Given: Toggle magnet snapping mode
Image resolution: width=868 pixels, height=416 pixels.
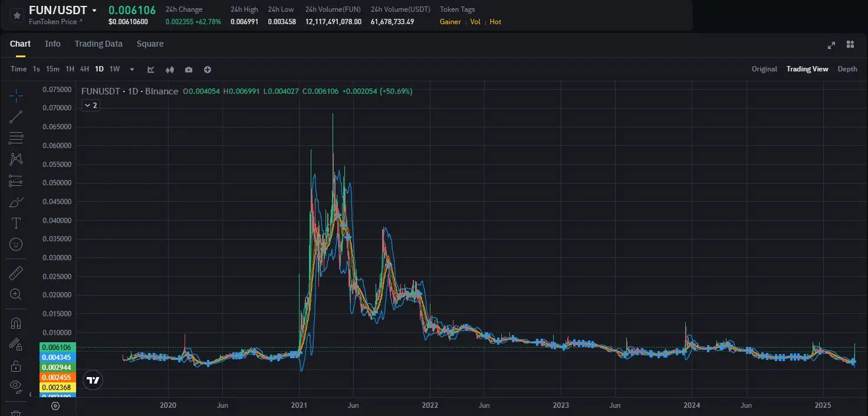Looking at the screenshot, I should [16, 323].
